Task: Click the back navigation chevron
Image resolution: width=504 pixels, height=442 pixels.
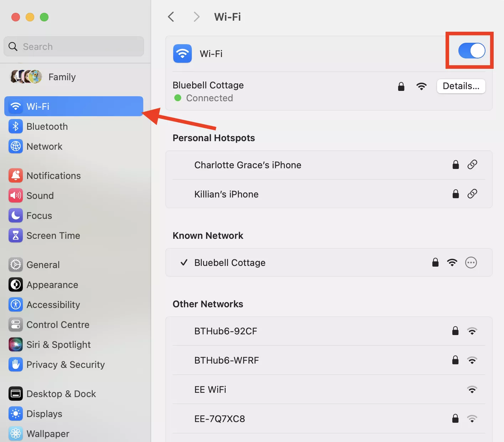Action: (x=171, y=17)
